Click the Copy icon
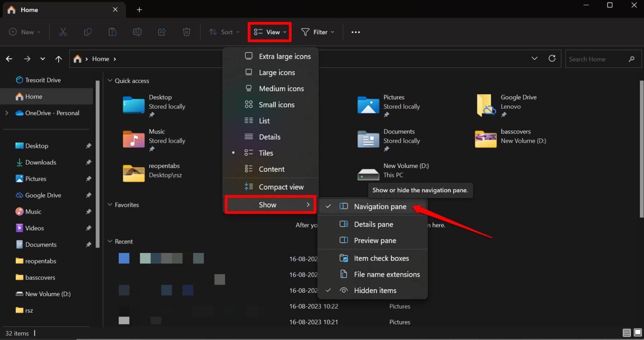The width and height of the screenshot is (644, 340). pyautogui.click(x=88, y=32)
